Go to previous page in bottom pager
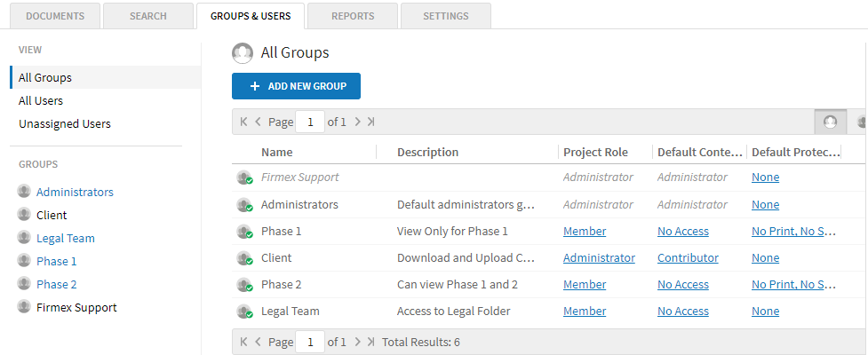 tap(258, 343)
